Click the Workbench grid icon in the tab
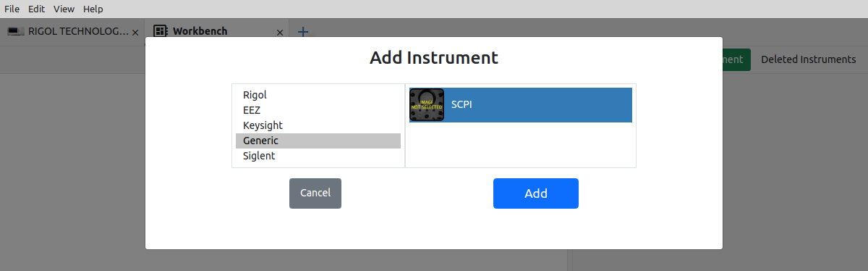 (x=161, y=31)
